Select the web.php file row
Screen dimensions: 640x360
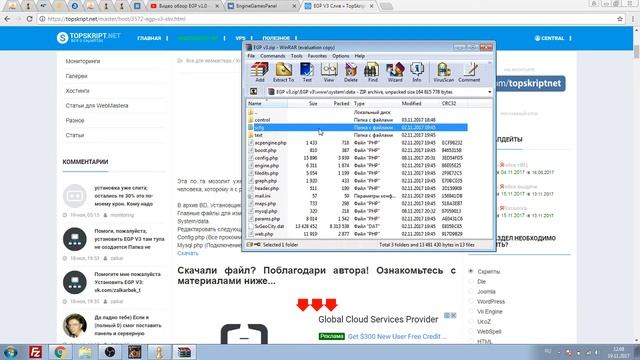point(357,234)
